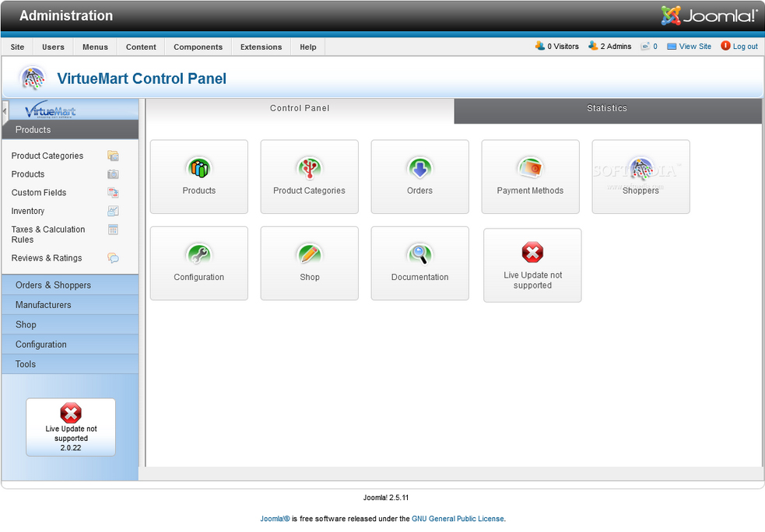
Task: Open the Documentation magnifier icon
Action: pyautogui.click(x=419, y=254)
